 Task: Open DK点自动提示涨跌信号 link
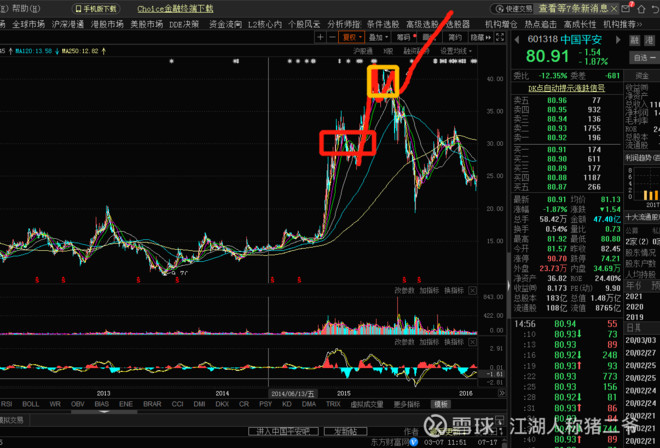click(567, 88)
